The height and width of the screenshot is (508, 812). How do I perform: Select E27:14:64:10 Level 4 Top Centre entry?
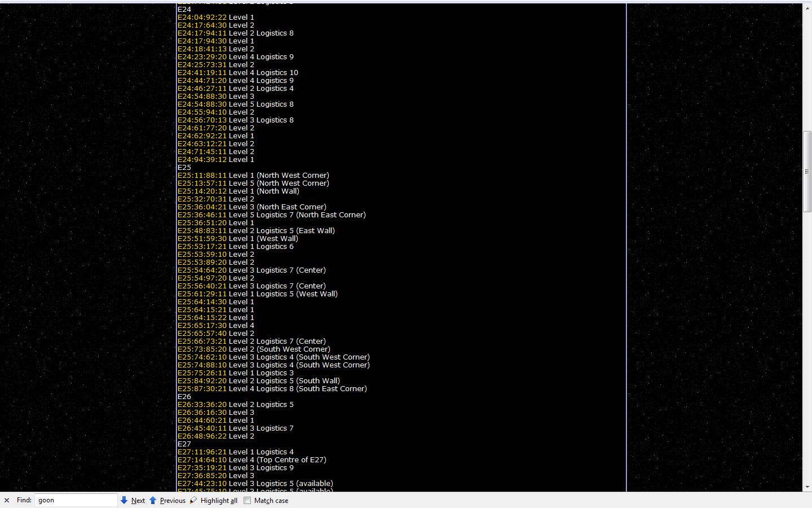(252, 459)
